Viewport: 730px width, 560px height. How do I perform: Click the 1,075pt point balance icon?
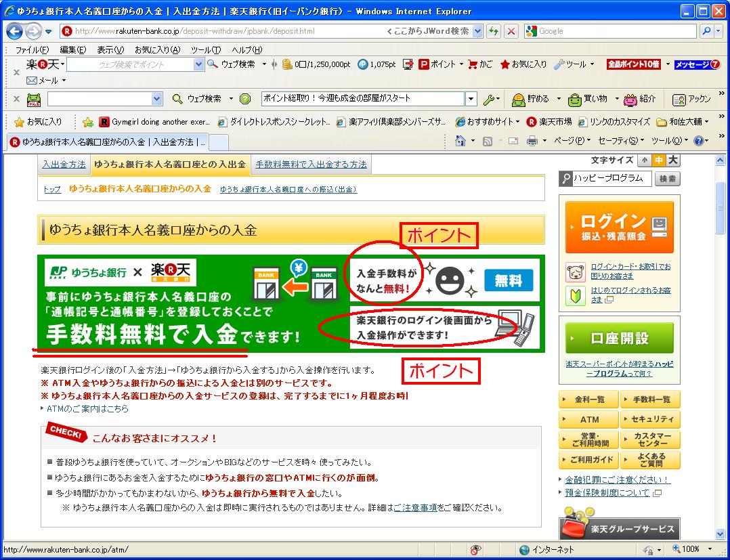tap(363, 64)
